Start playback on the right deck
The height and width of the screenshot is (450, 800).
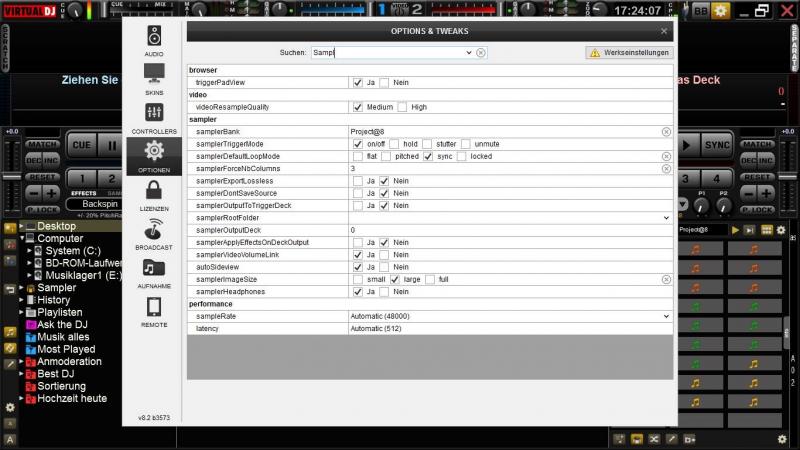(x=687, y=145)
